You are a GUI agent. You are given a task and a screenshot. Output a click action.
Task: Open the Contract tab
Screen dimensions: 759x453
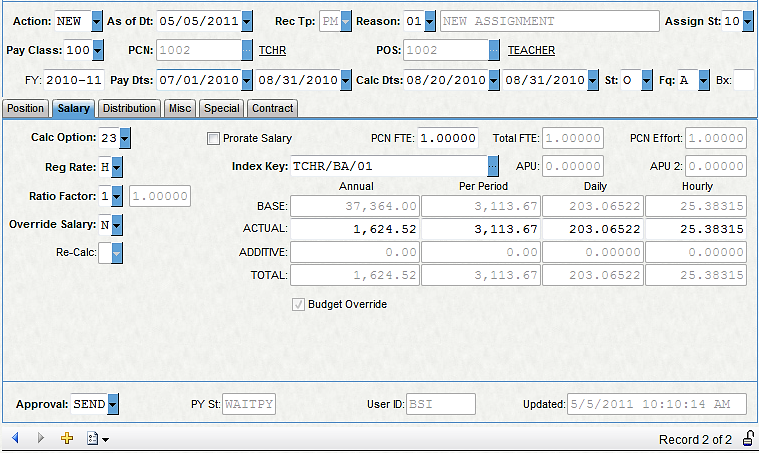pos(272,108)
